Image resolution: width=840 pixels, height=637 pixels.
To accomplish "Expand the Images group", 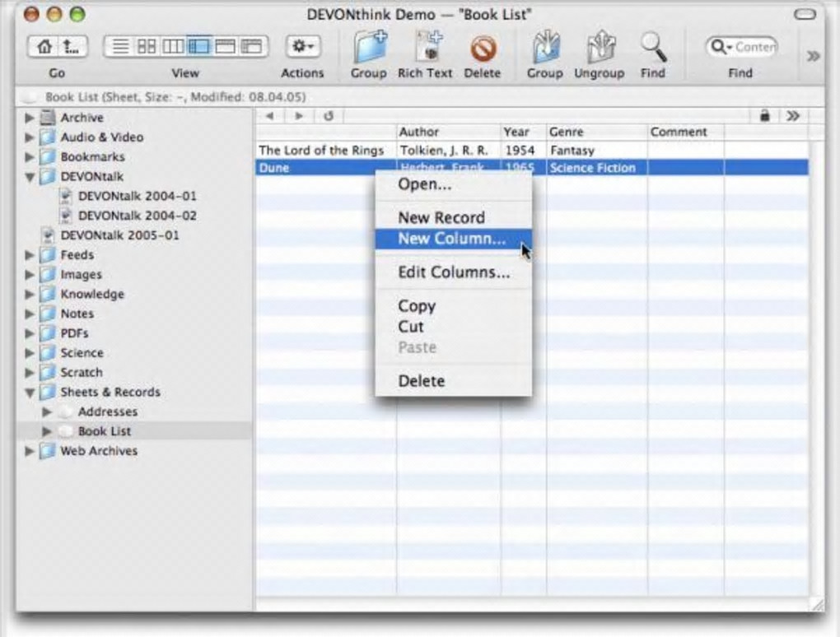I will coord(30,275).
